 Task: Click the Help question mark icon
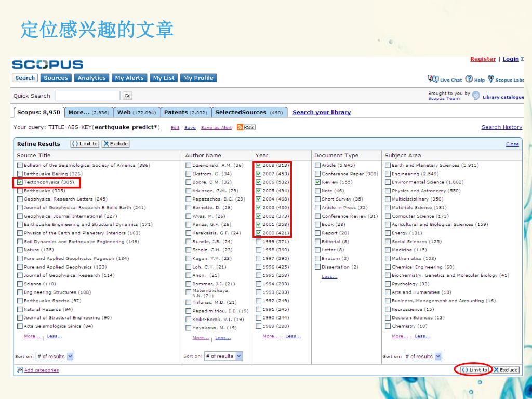[x=469, y=79]
